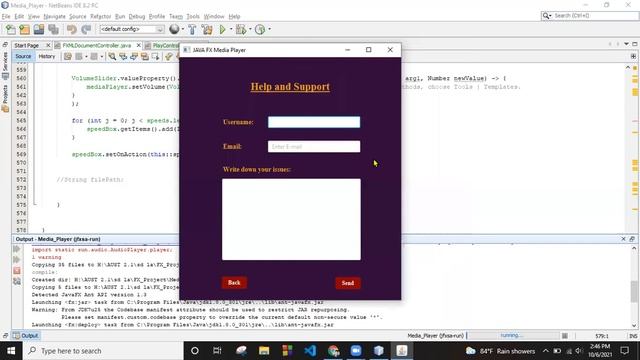Close the Output panel with its X
Image resolution: width=640 pixels, height=360 pixels.
(623, 239)
